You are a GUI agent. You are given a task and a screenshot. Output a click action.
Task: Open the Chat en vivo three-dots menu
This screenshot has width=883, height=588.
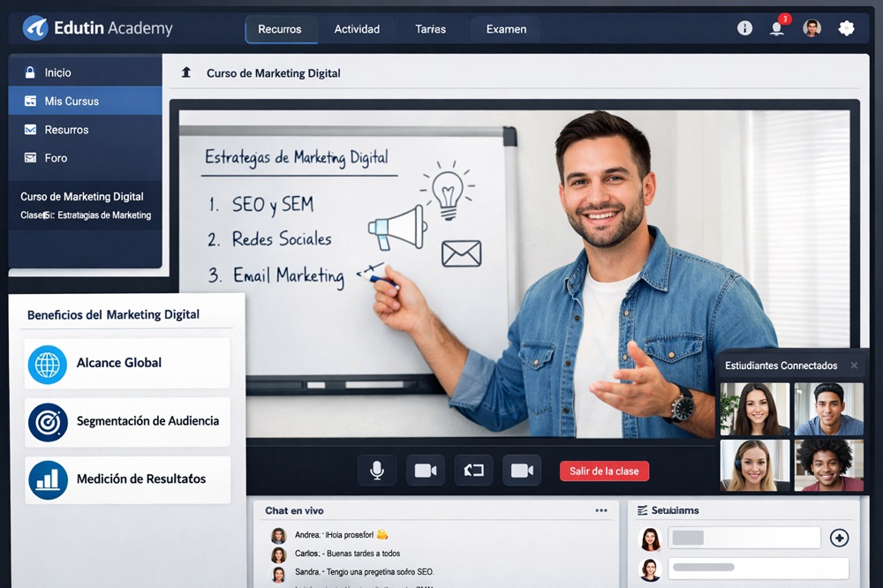pyautogui.click(x=601, y=510)
